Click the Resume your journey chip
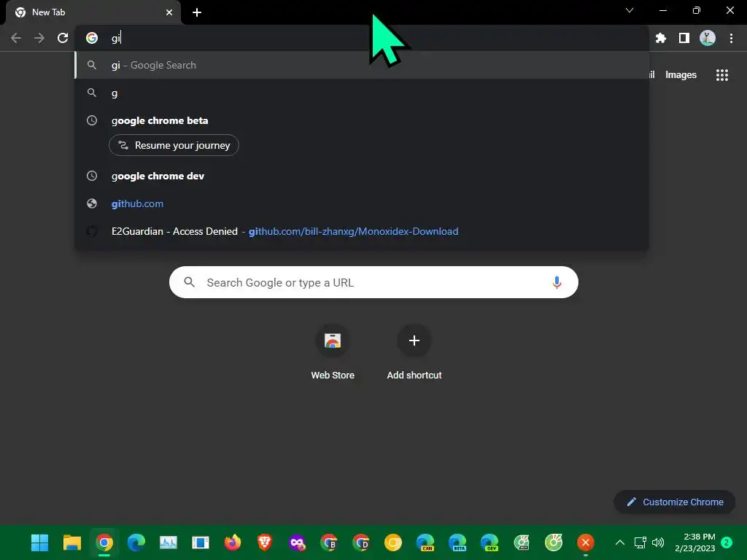The width and height of the screenshot is (747, 560). [x=174, y=145]
